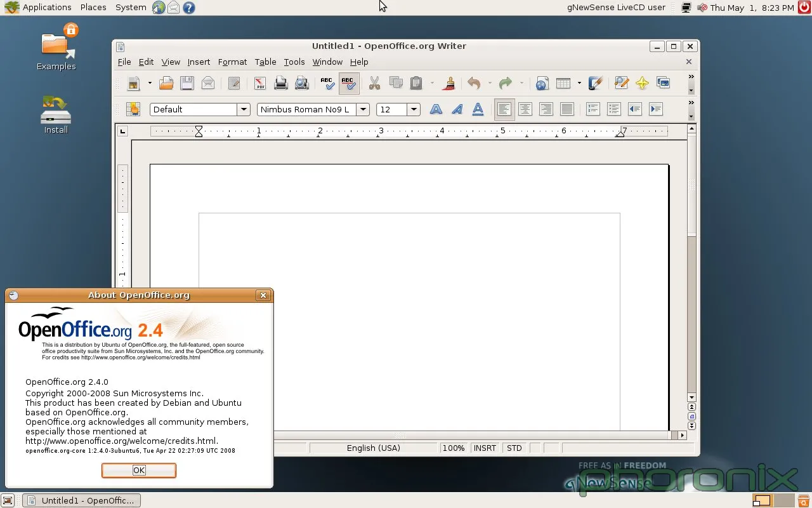The width and height of the screenshot is (812, 508).
Task: Open the Format menu
Action: click(232, 62)
